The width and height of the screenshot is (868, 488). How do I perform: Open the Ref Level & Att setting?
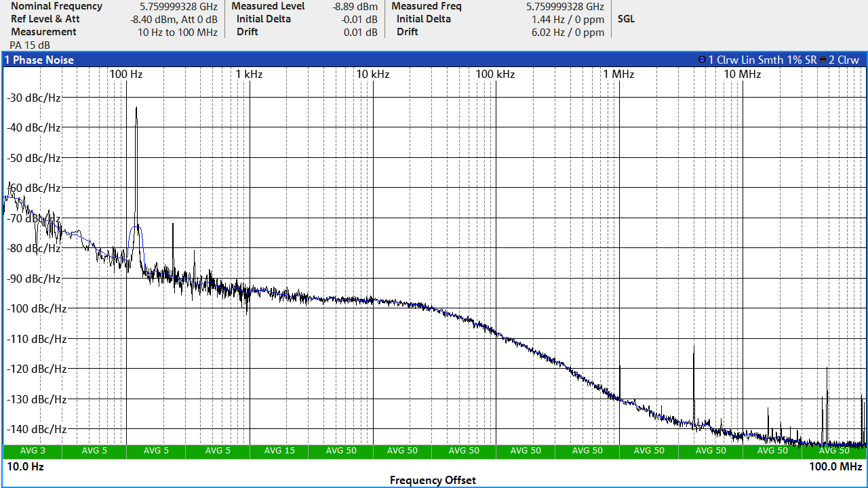click(45, 19)
